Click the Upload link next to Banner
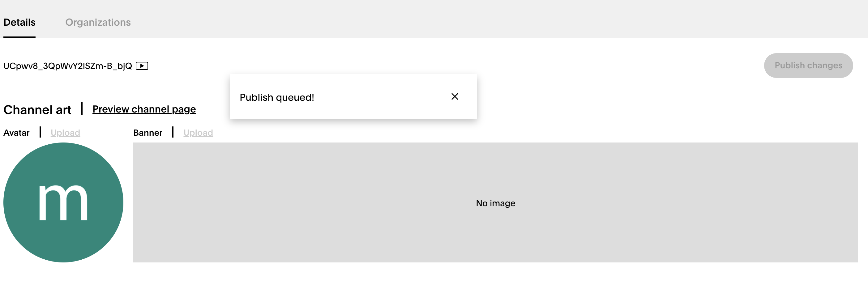The image size is (868, 285). [x=198, y=133]
